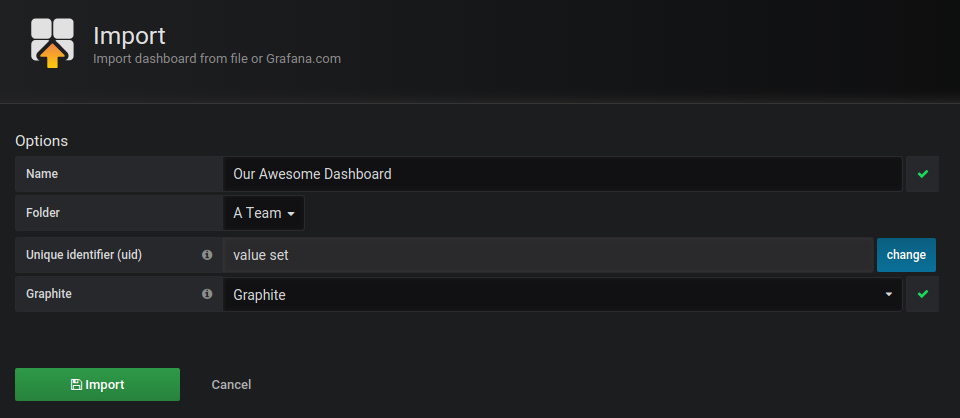Click the floppy disk icon on Import button
This screenshot has width=960, height=418.
point(76,385)
